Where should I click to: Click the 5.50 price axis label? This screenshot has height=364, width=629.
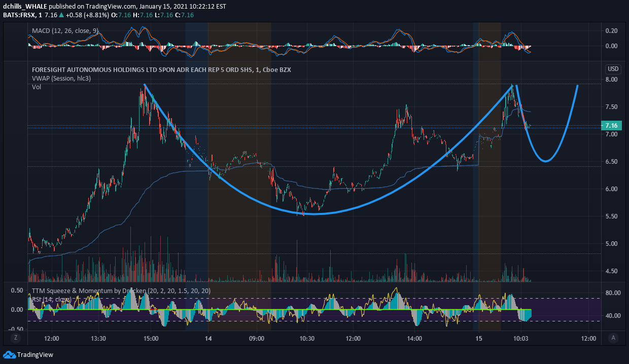[x=611, y=216]
